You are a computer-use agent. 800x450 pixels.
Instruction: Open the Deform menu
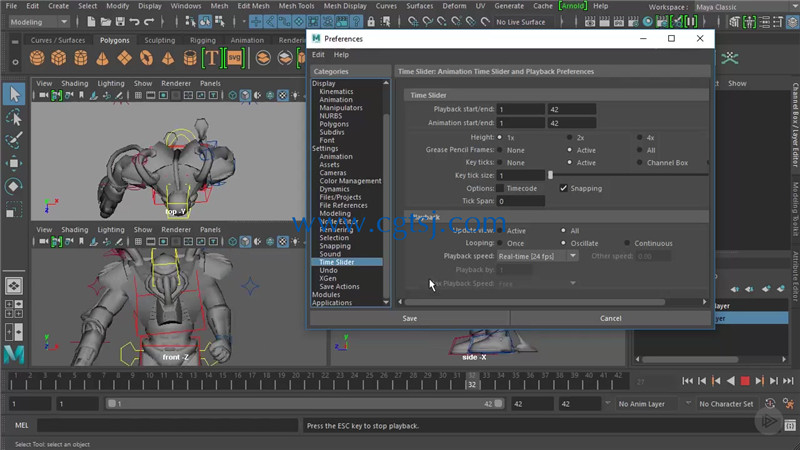point(454,6)
